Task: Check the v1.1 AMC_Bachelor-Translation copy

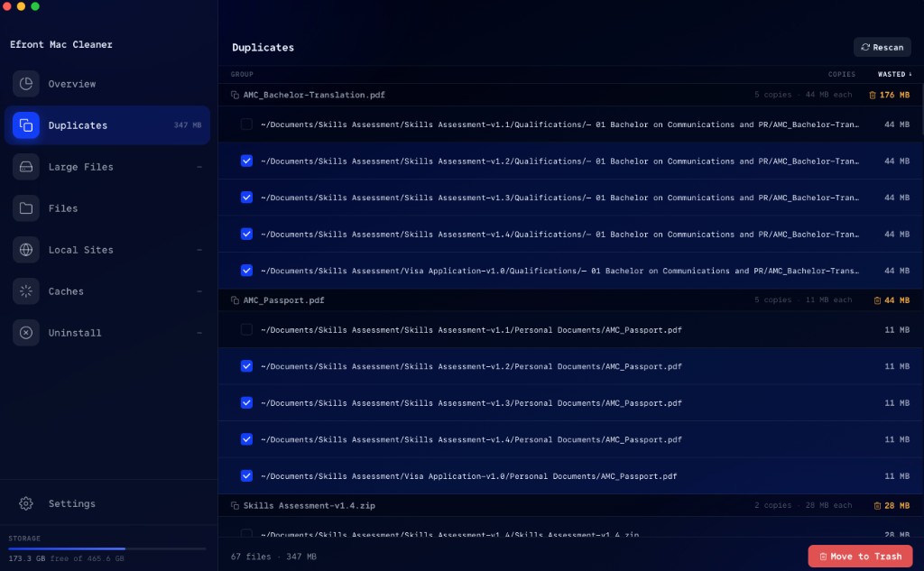Action: pyautogui.click(x=246, y=124)
